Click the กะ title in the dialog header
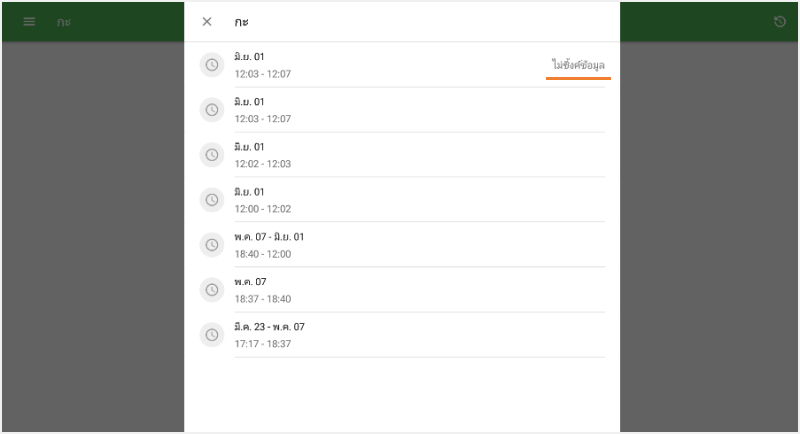This screenshot has height=434, width=800. [242, 21]
